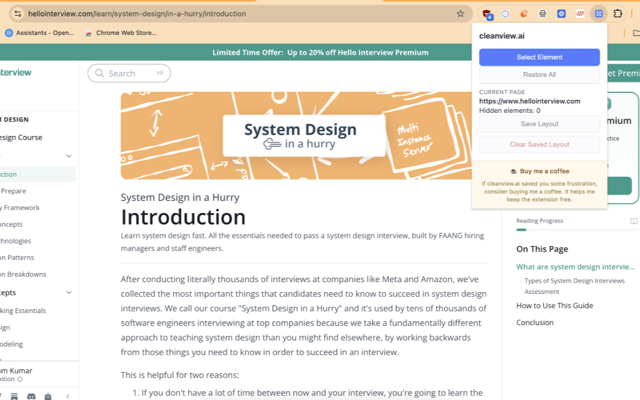Click the Select Element button
Screen dimensions: 640x400
(539, 57)
